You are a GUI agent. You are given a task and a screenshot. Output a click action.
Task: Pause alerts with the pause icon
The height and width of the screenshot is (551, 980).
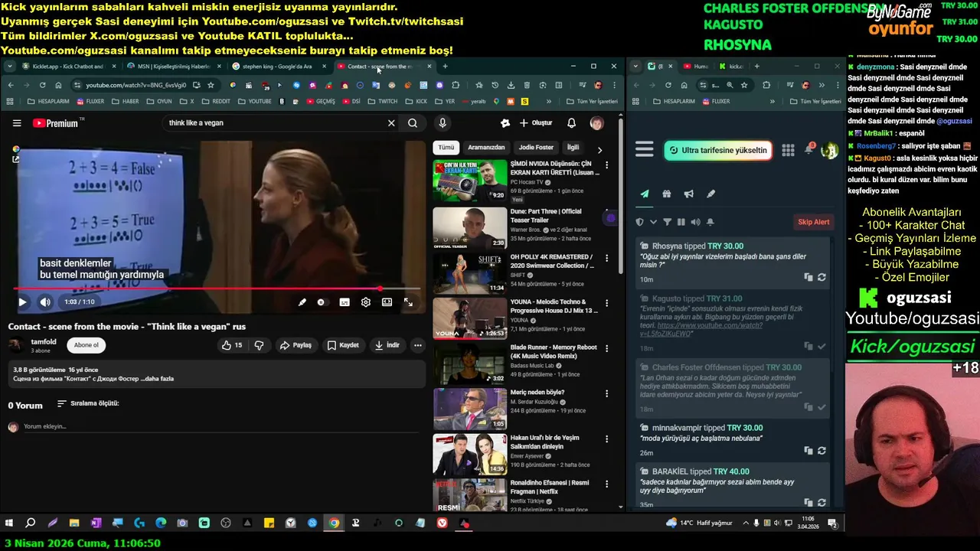(681, 222)
